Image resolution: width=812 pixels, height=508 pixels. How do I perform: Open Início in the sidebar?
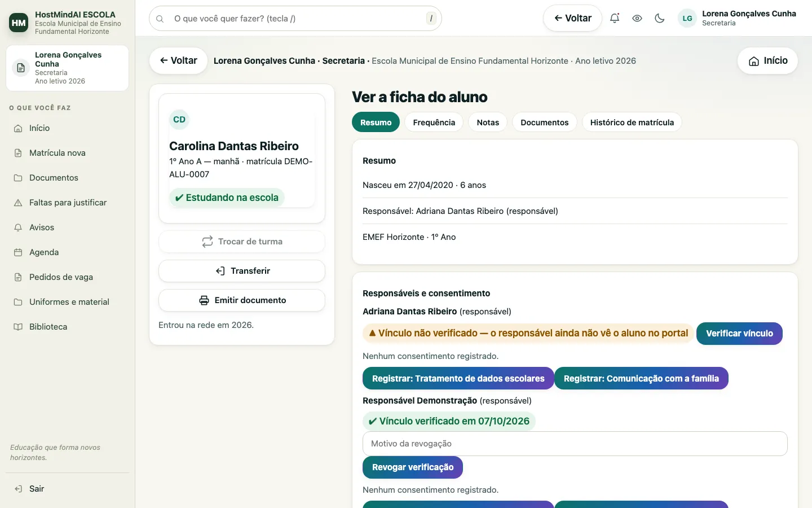coord(68,128)
